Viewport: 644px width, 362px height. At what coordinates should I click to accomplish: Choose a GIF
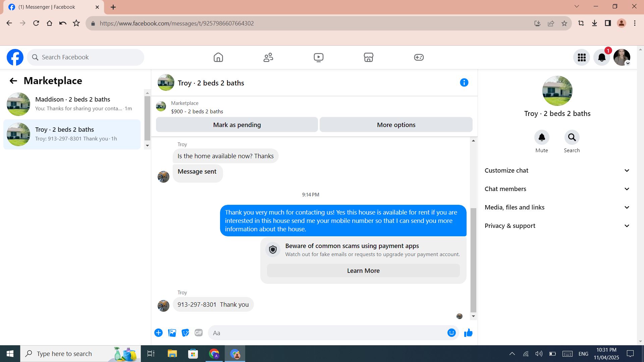click(199, 333)
